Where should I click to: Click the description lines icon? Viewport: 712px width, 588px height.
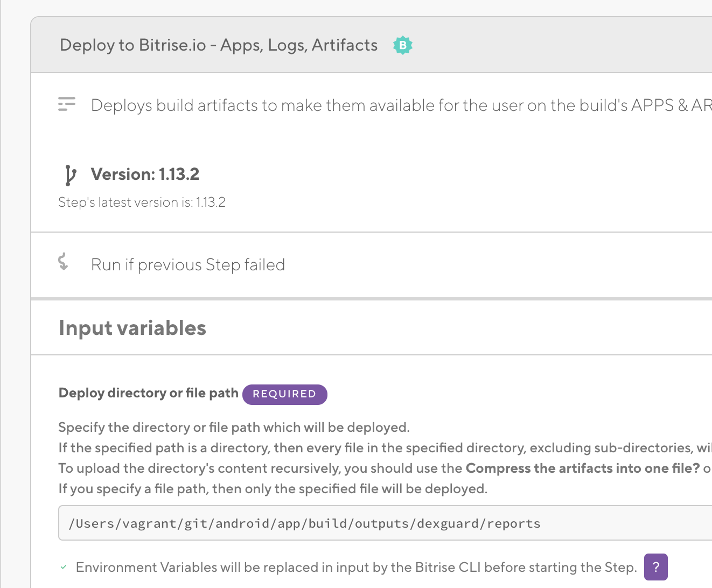click(x=67, y=104)
